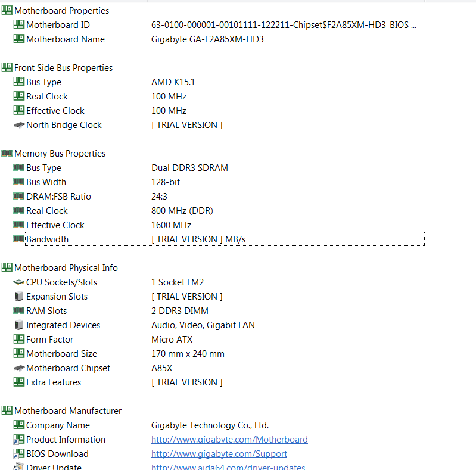Click the Company Name icon
This screenshot has width=476, height=470.
point(19,425)
